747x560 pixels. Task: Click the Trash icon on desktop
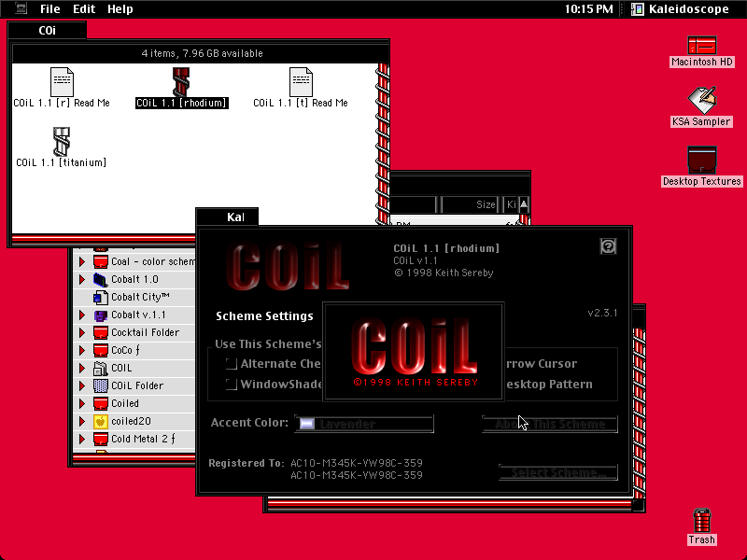pyautogui.click(x=702, y=521)
